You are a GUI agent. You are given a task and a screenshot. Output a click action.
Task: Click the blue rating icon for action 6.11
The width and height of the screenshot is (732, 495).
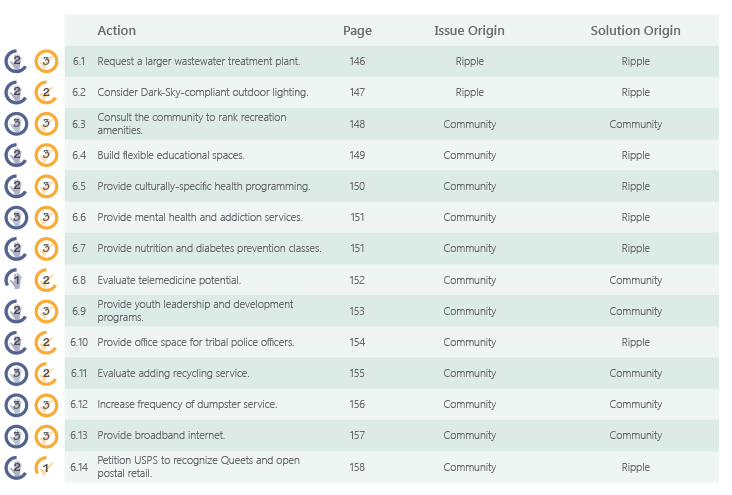(x=16, y=374)
